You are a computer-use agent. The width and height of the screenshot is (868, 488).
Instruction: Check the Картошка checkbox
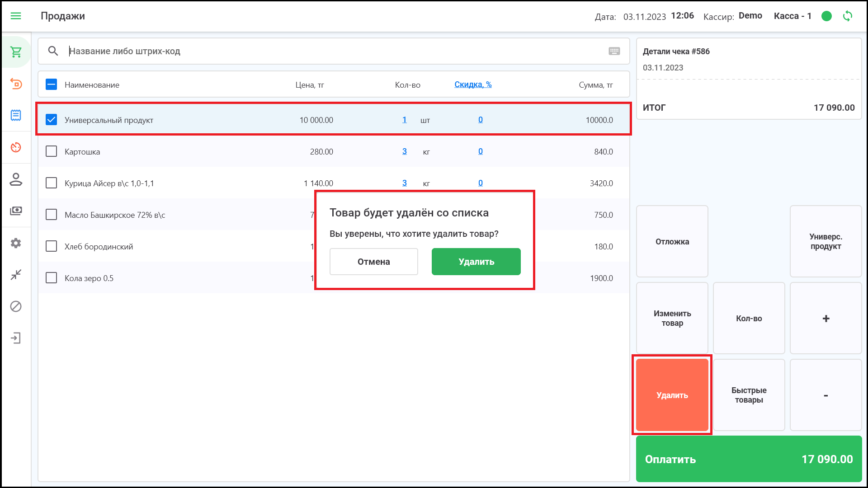tap(52, 151)
